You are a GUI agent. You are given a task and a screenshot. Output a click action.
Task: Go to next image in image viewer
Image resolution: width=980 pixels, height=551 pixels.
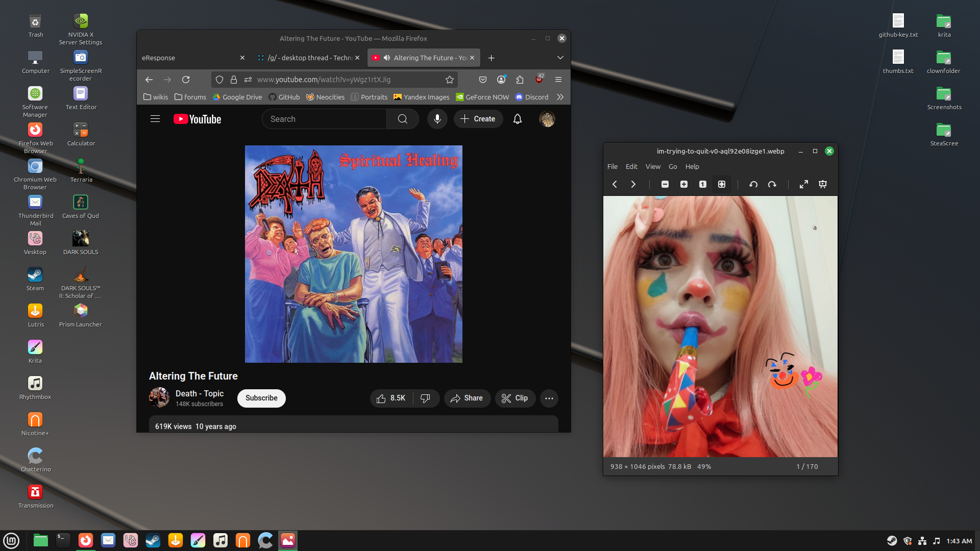pyautogui.click(x=633, y=184)
